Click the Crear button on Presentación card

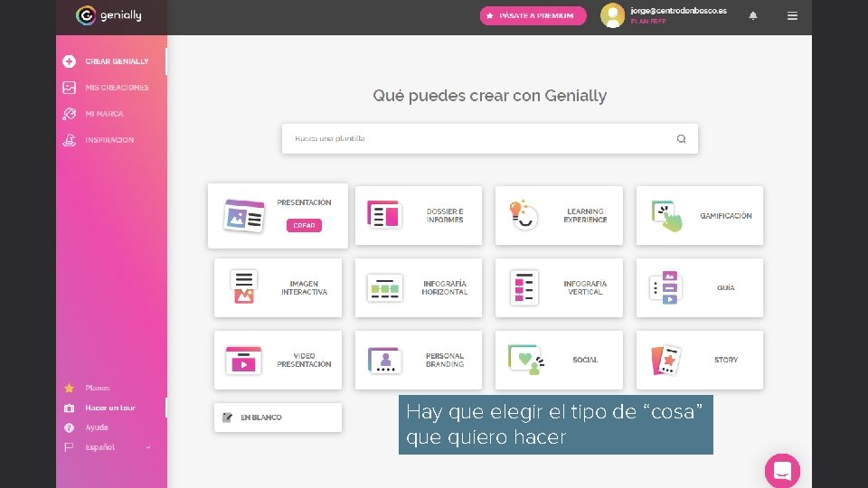click(304, 225)
